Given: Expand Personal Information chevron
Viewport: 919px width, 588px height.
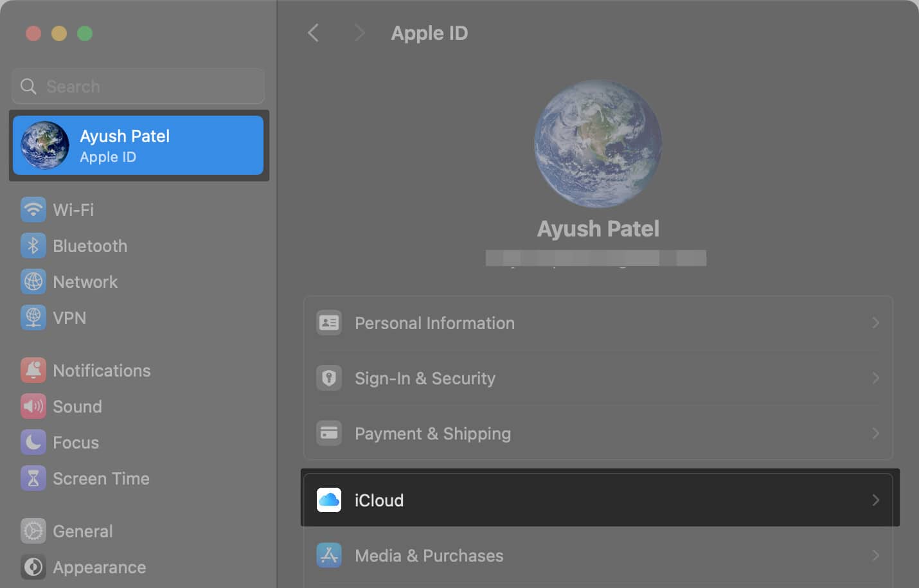Looking at the screenshot, I should tap(875, 323).
